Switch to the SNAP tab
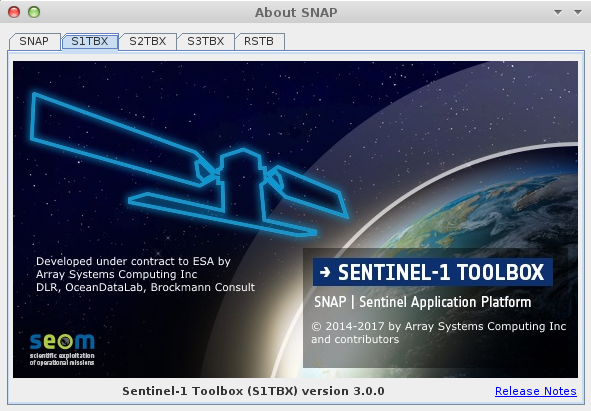 (34, 41)
